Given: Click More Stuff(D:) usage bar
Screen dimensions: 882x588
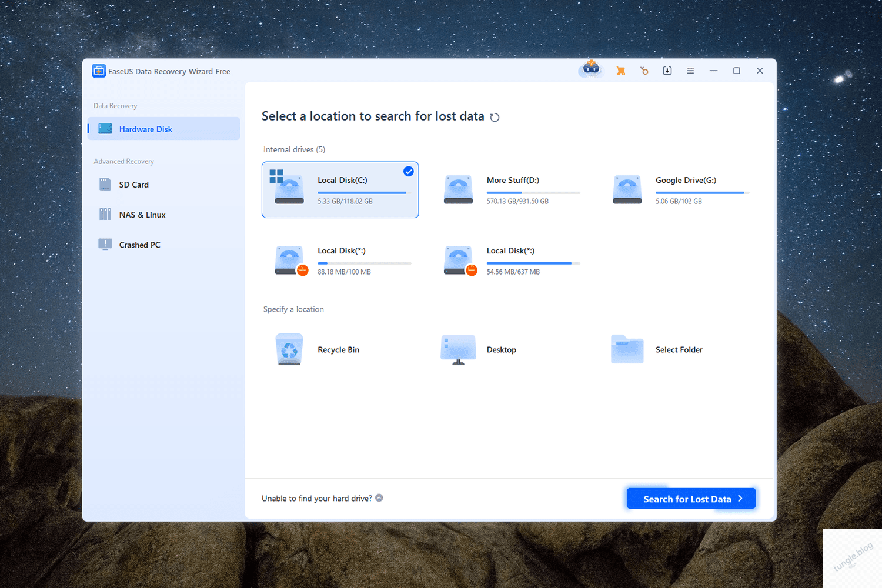Looking at the screenshot, I should tap(533, 192).
